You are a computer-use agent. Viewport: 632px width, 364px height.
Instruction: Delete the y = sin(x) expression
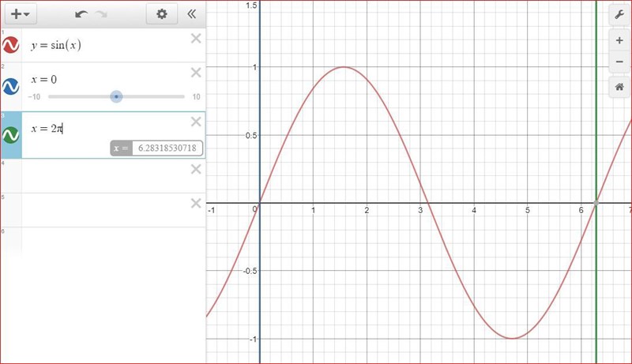[196, 39]
